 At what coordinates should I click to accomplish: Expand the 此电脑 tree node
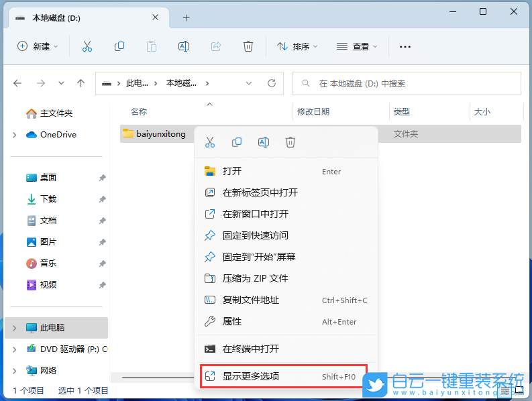coord(14,328)
